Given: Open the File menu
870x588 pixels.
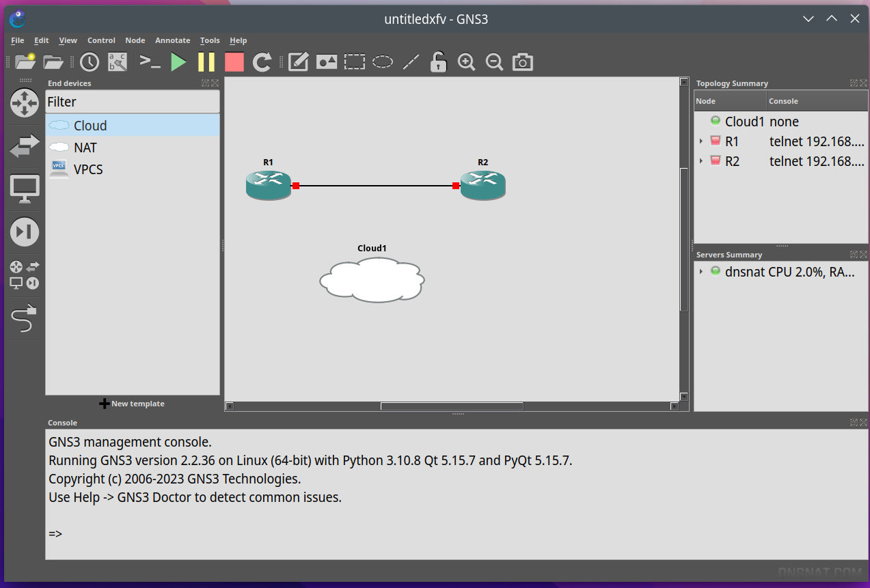Looking at the screenshot, I should coord(17,40).
